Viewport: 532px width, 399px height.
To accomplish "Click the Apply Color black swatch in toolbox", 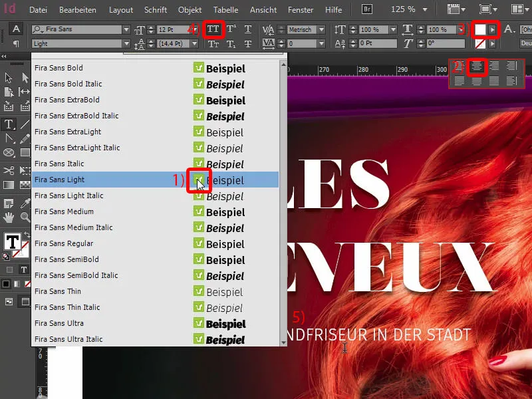I will click(x=6, y=285).
